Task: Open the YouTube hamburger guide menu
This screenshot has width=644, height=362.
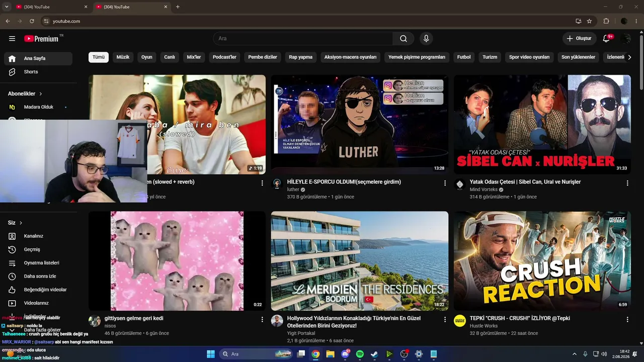Action: pyautogui.click(x=12, y=39)
